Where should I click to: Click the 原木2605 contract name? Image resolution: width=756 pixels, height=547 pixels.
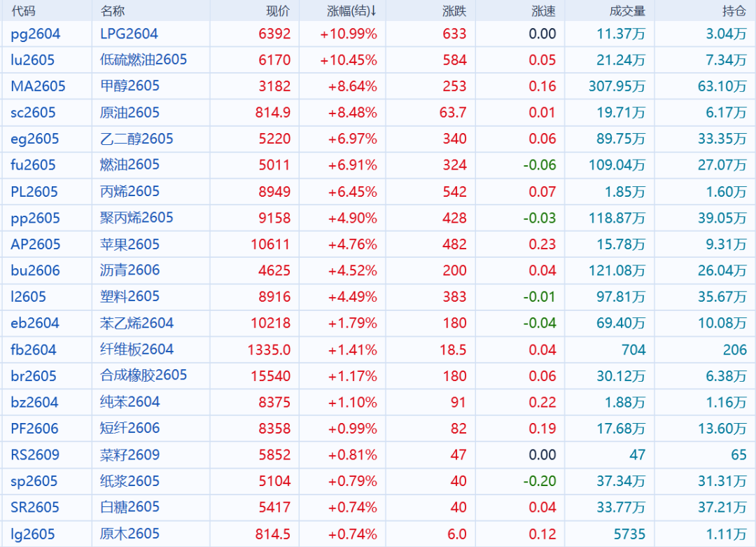click(130, 534)
